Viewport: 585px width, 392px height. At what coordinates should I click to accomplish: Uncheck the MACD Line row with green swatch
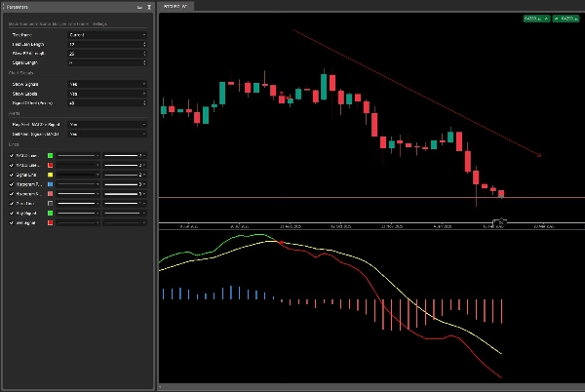coord(11,155)
